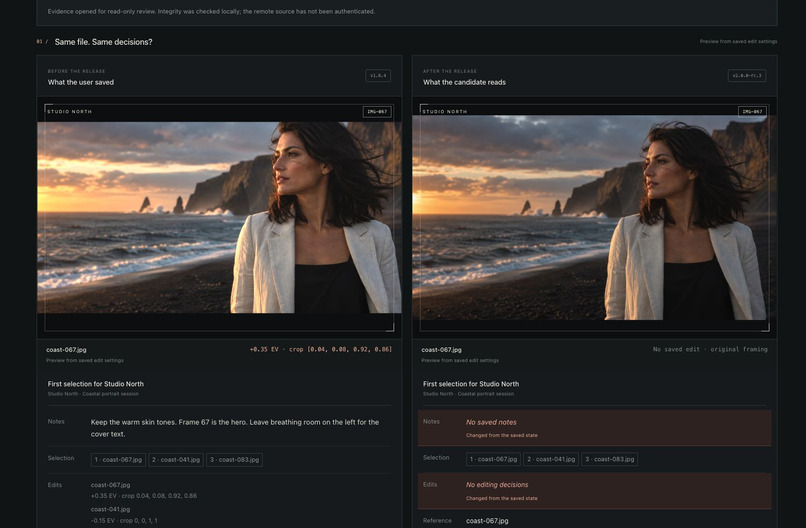Click the 'No editing decisions' changed row
Screen dimensions: 806x528
tap(594, 491)
